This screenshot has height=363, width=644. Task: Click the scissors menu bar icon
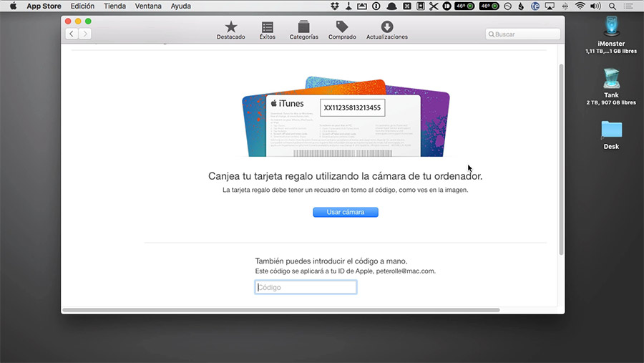pyautogui.click(x=434, y=6)
